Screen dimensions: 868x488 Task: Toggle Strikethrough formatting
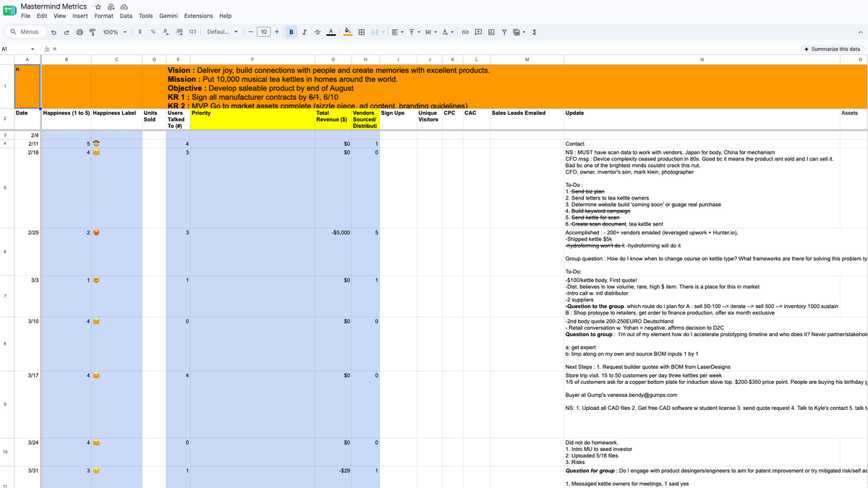(317, 32)
